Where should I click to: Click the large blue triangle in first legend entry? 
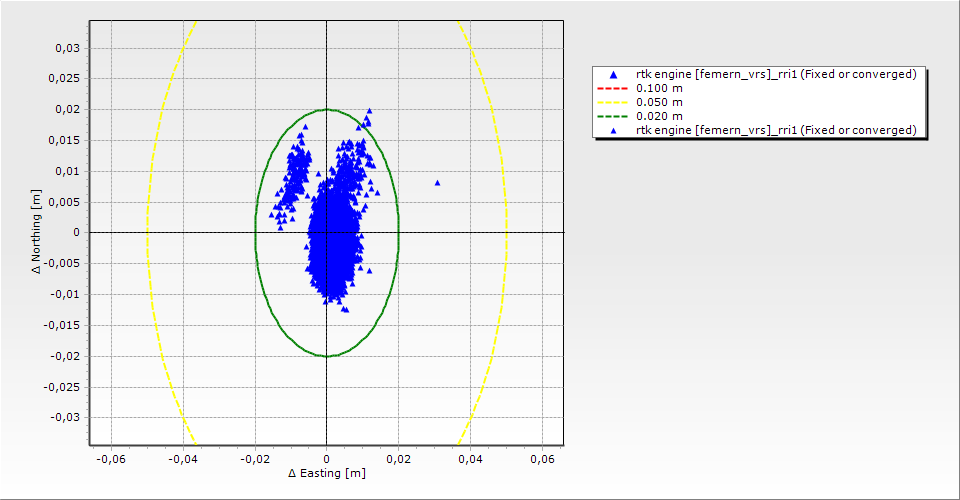point(612,75)
